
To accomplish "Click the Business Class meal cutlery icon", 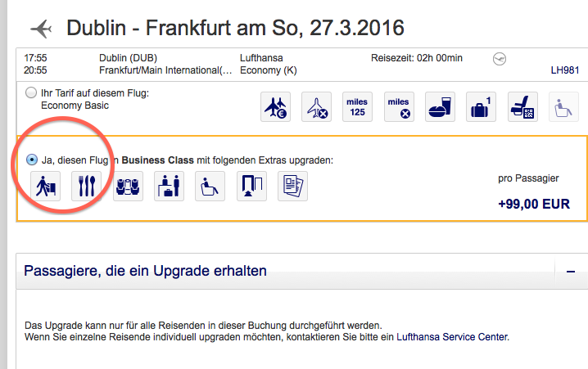I will 85,186.
